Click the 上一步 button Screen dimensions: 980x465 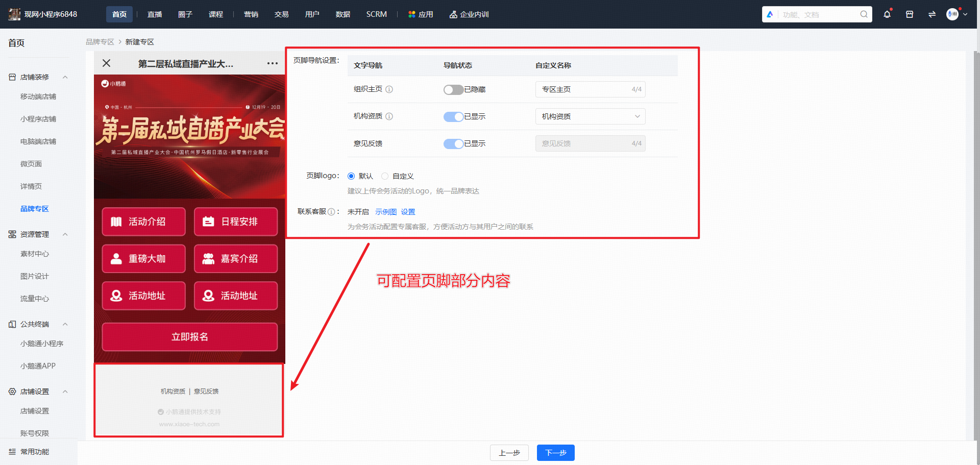click(x=509, y=453)
